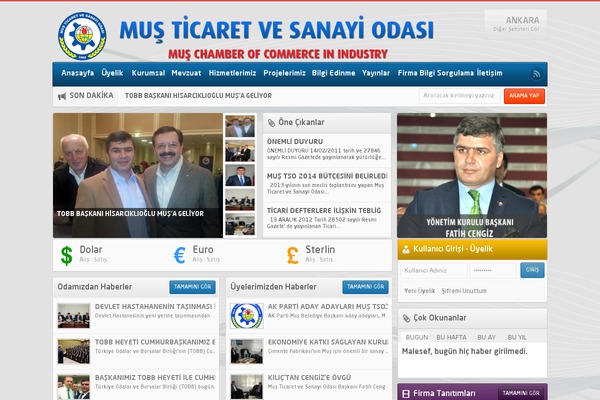Click the Fatih Cengiz chairman photo
The image size is (600, 400).
coord(472,175)
